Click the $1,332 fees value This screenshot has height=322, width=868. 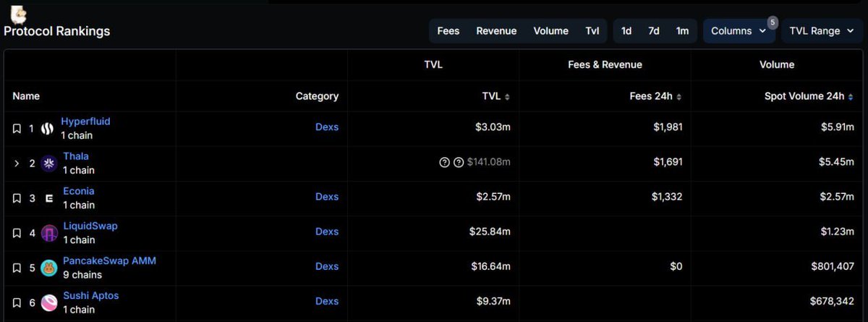point(668,196)
